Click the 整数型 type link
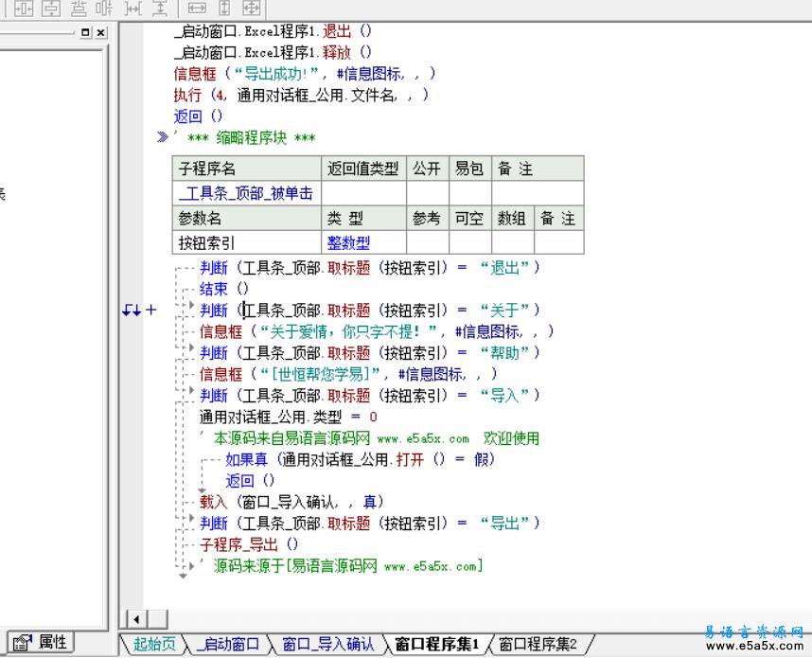Image resolution: width=812 pixels, height=658 pixels. coord(348,242)
